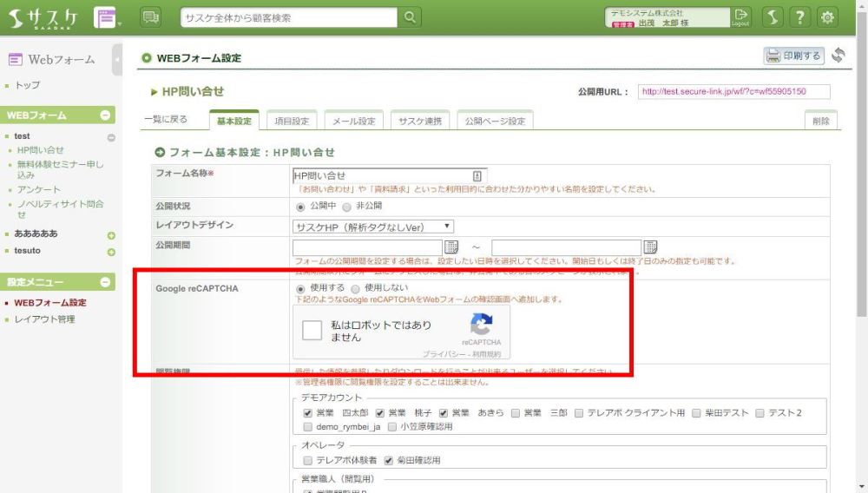Viewport: 868px width, 493px height.
Task: Open the start date calendar picker icon
Action: click(451, 247)
